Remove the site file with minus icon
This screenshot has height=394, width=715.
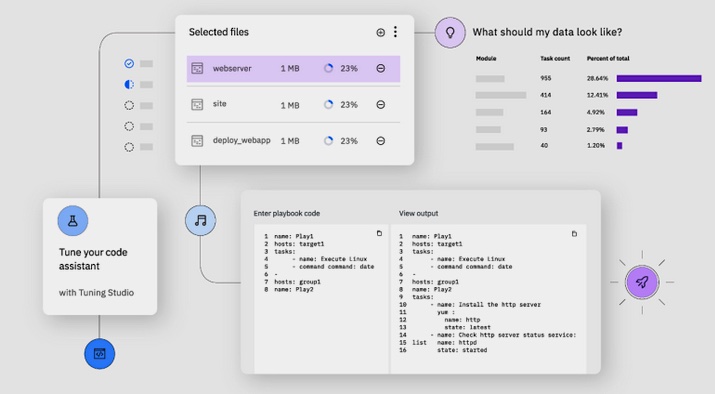381,105
